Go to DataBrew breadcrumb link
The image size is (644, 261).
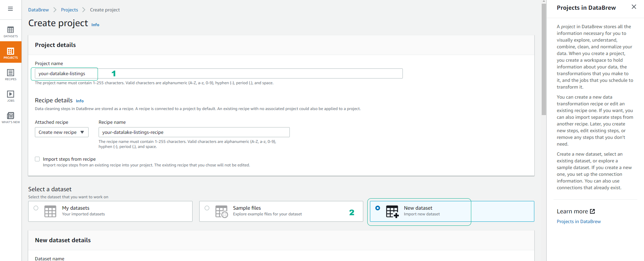click(39, 10)
